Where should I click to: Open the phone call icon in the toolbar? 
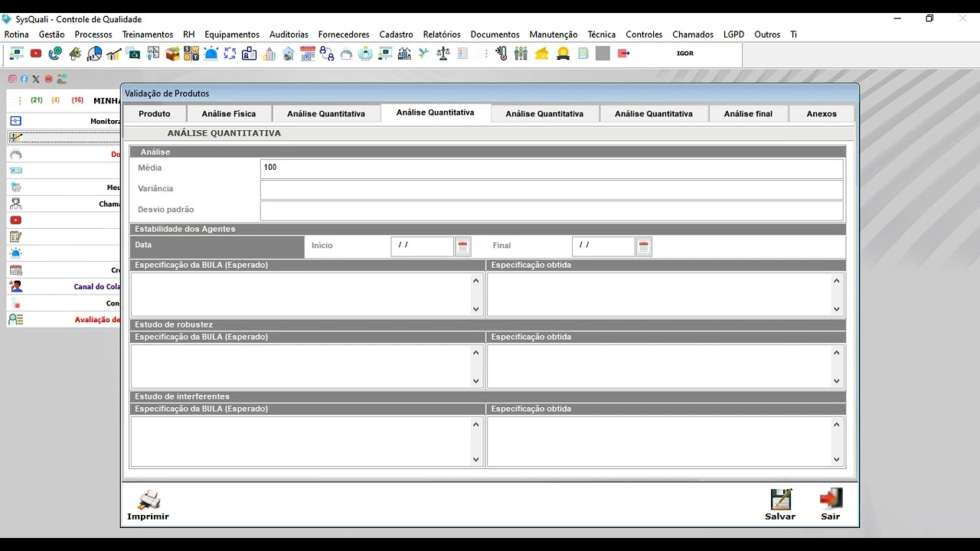coord(54,54)
